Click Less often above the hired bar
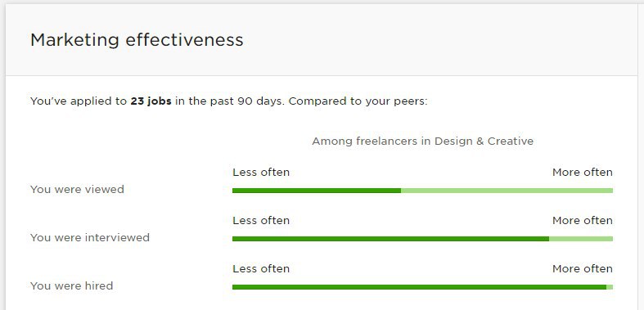 tap(261, 268)
